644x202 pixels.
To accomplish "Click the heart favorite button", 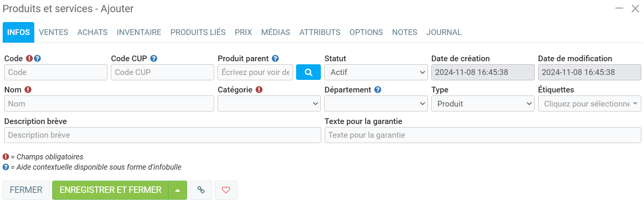I will coord(226,190).
